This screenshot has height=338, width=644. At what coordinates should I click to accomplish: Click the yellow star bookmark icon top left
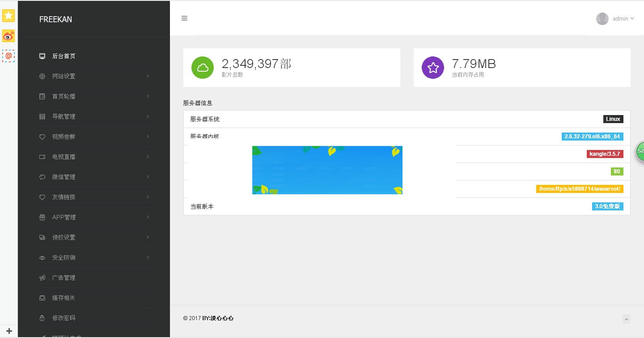[x=8, y=16]
